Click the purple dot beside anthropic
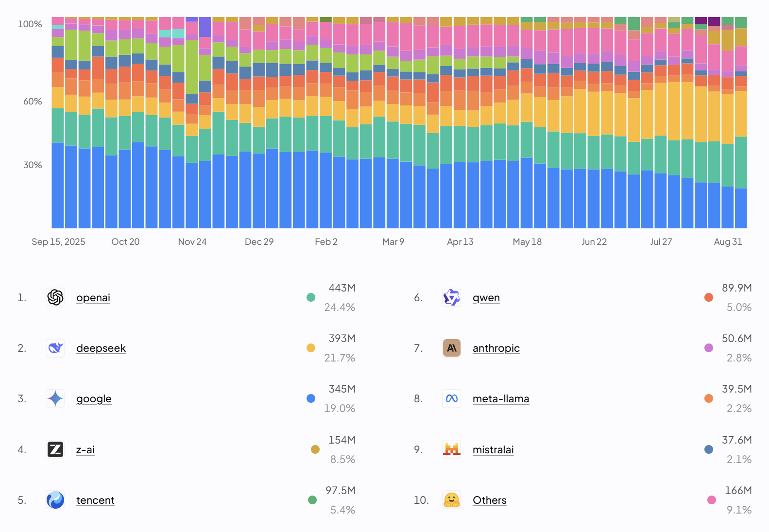The image size is (769, 532). (x=709, y=348)
